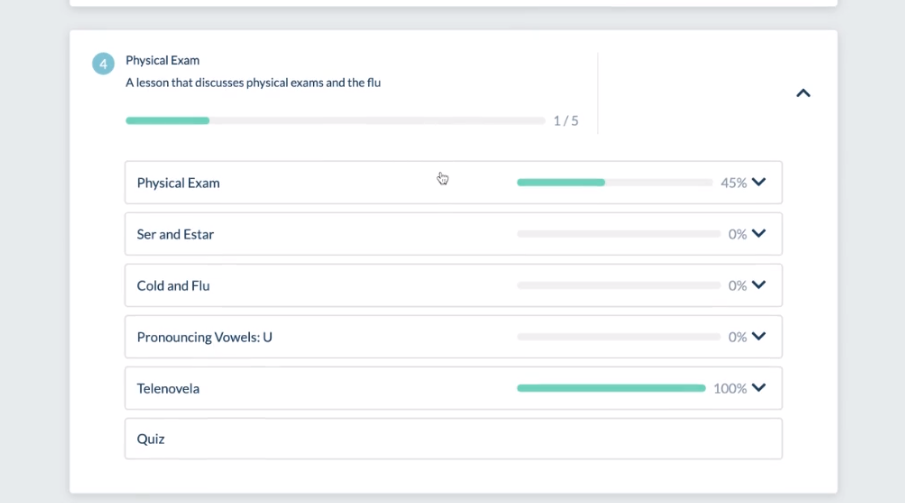Click the Pronouncing Vowels: U label
This screenshot has height=503, width=905.
[x=204, y=337]
